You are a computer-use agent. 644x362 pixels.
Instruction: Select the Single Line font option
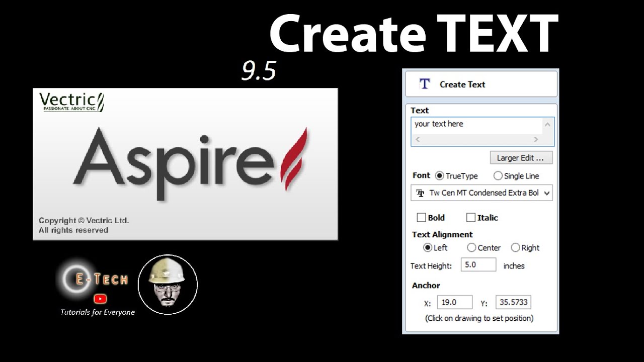pos(498,176)
